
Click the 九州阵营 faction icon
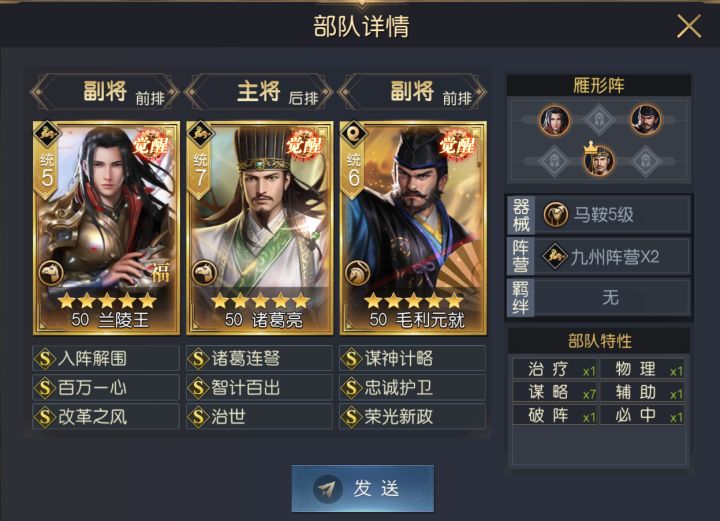(555, 256)
